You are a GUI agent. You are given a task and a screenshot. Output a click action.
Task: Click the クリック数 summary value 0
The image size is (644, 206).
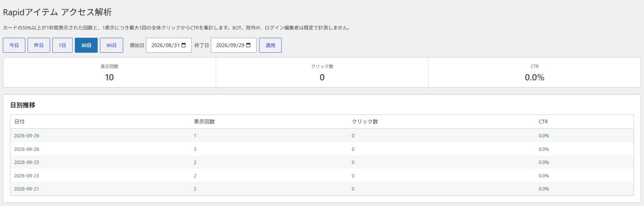[x=322, y=77]
